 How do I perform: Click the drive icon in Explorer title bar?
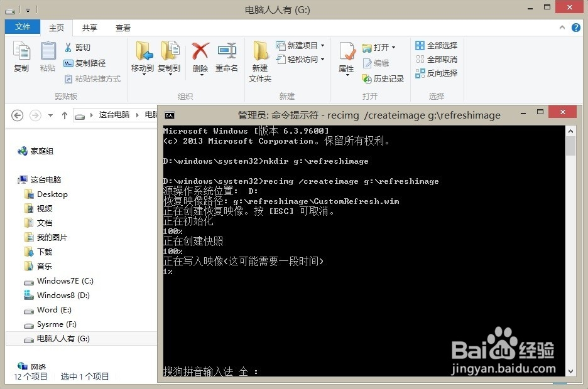[10, 10]
